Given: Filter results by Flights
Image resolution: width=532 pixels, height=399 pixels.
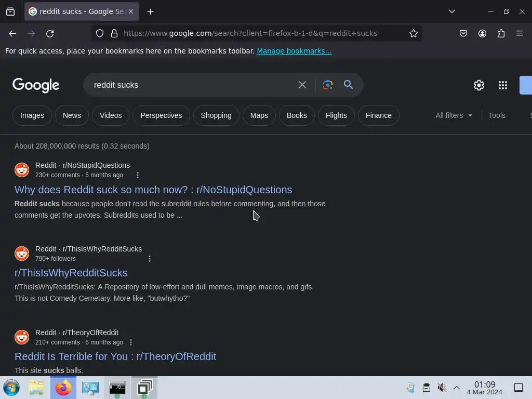Looking at the screenshot, I should (336, 115).
